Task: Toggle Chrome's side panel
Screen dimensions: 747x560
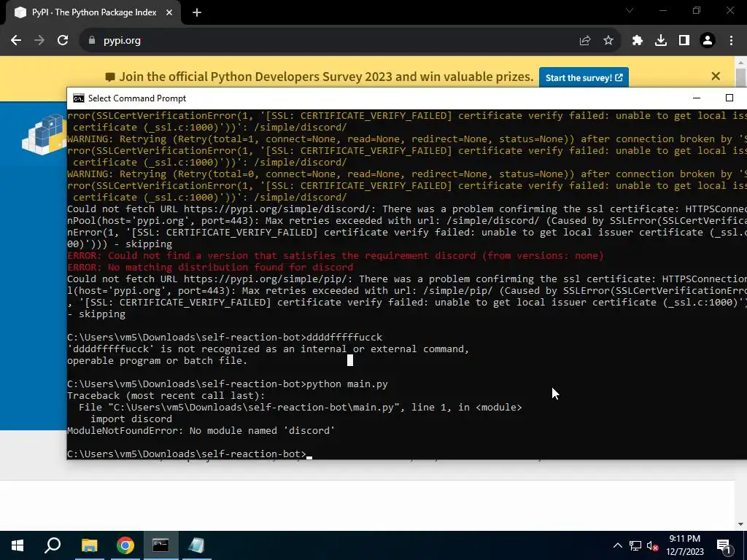Action: pos(684,41)
